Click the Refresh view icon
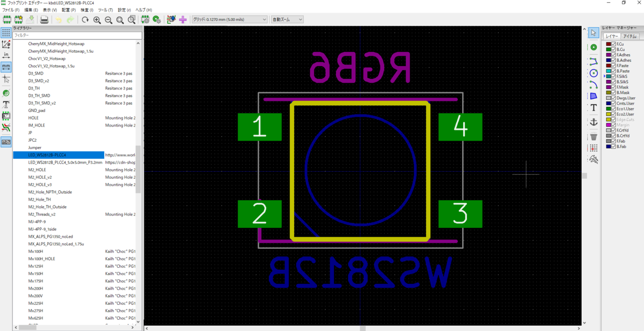 (85, 19)
